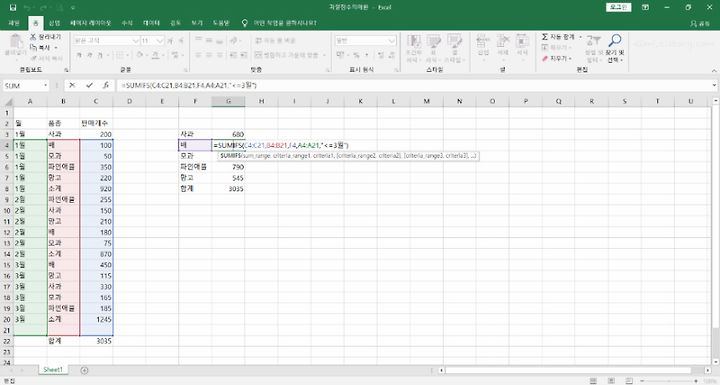Open Name Box dropdown showing SUM
720x385 pixels.
[45, 85]
